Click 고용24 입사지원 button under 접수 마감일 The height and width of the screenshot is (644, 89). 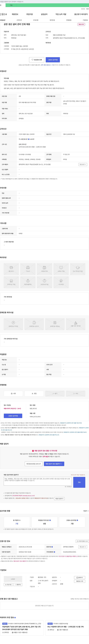(x=13, y=416)
